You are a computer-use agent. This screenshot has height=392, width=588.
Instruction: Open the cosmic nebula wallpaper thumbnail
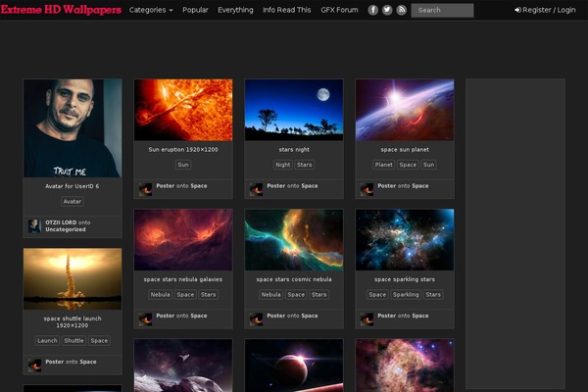[294, 240]
